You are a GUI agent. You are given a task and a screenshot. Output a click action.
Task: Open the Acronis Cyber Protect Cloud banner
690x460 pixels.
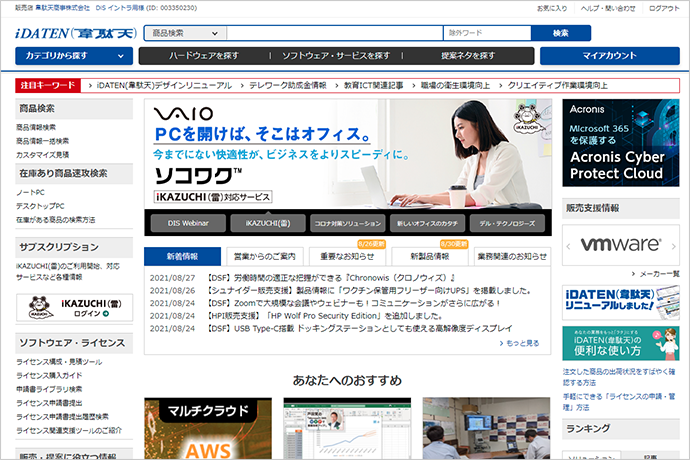click(621, 143)
